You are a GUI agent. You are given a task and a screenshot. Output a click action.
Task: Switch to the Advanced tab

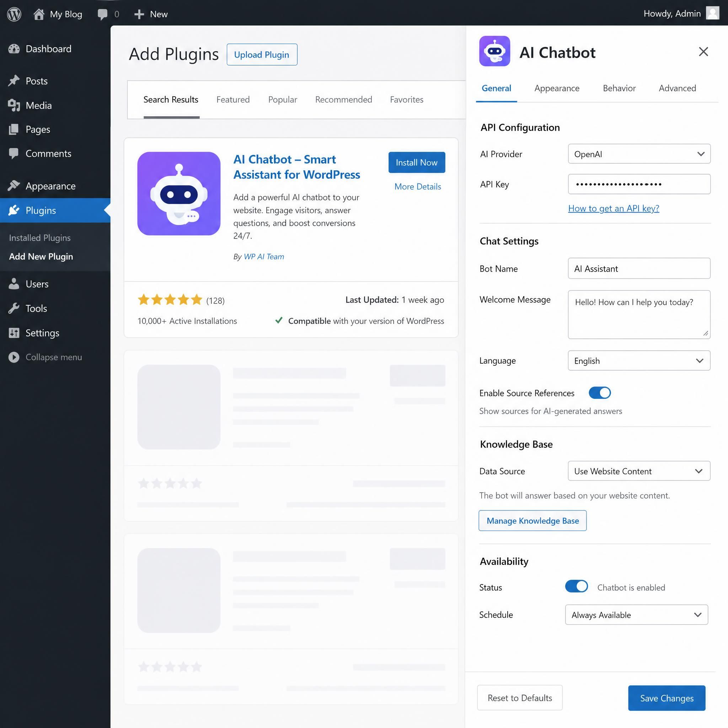(677, 88)
